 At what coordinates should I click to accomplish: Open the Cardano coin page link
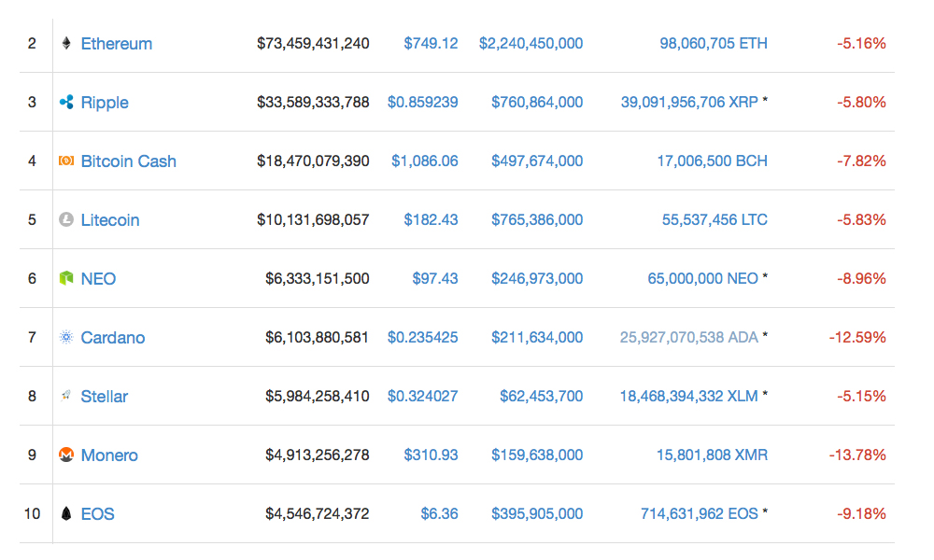[112, 338]
